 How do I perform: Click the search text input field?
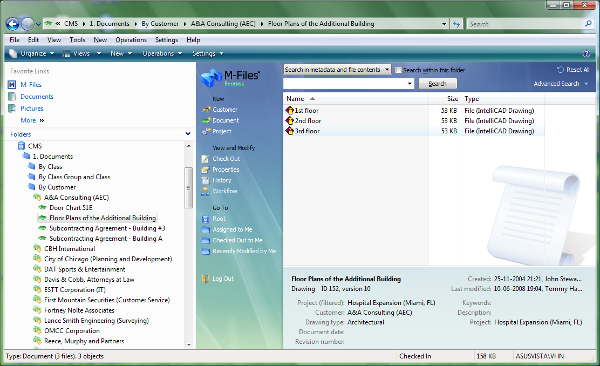[x=344, y=83]
